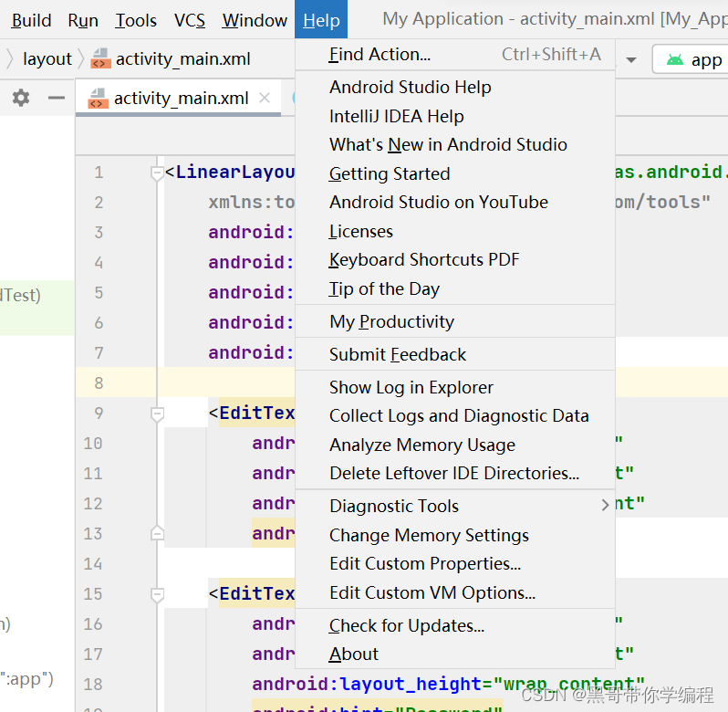Click the EditText tag on line 9
This screenshot has height=712, width=728.
256,413
